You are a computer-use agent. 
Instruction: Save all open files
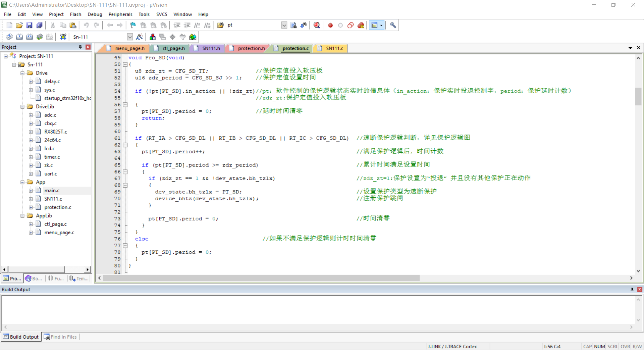pyautogui.click(x=40, y=25)
